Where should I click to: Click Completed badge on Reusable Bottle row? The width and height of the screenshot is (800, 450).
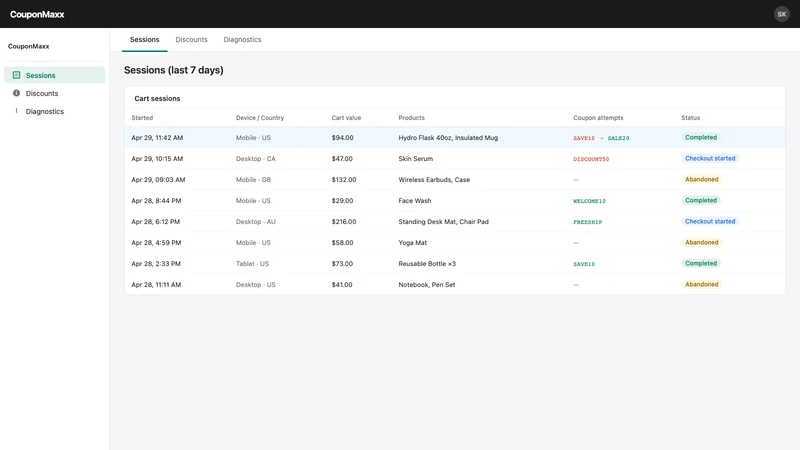(x=701, y=263)
